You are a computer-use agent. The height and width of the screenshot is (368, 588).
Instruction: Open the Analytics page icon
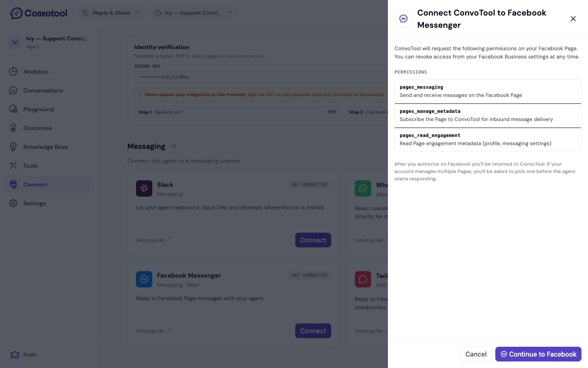(x=13, y=72)
